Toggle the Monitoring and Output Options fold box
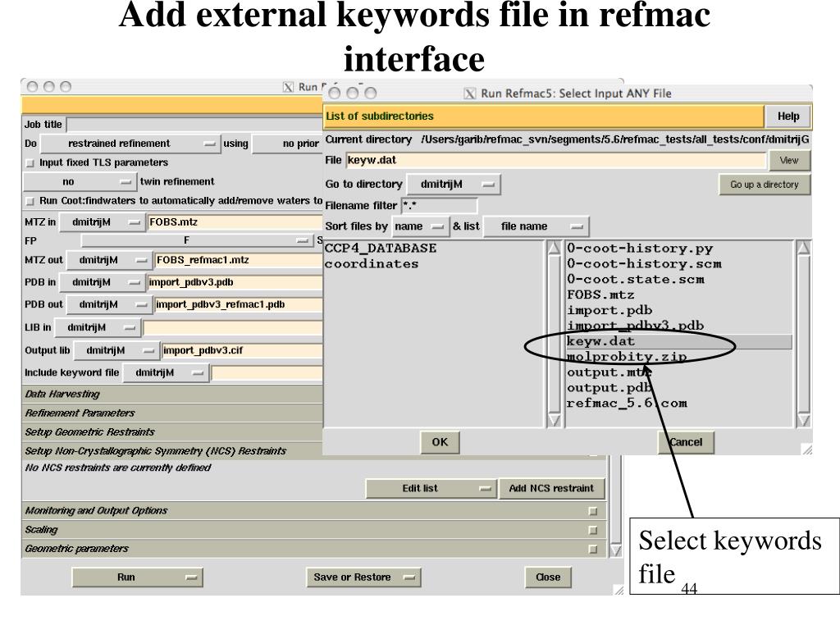Viewport: 840px width, 630px height. pos(592,511)
